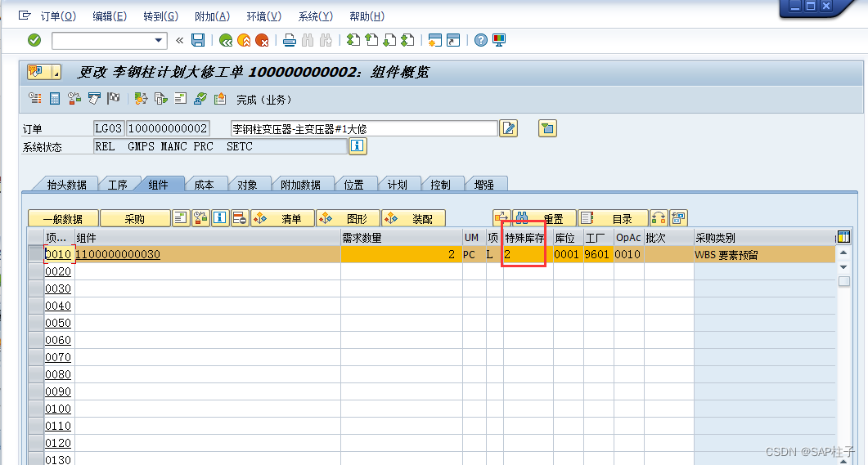Expand the Services for Object arrow

pyautogui.click(x=56, y=72)
